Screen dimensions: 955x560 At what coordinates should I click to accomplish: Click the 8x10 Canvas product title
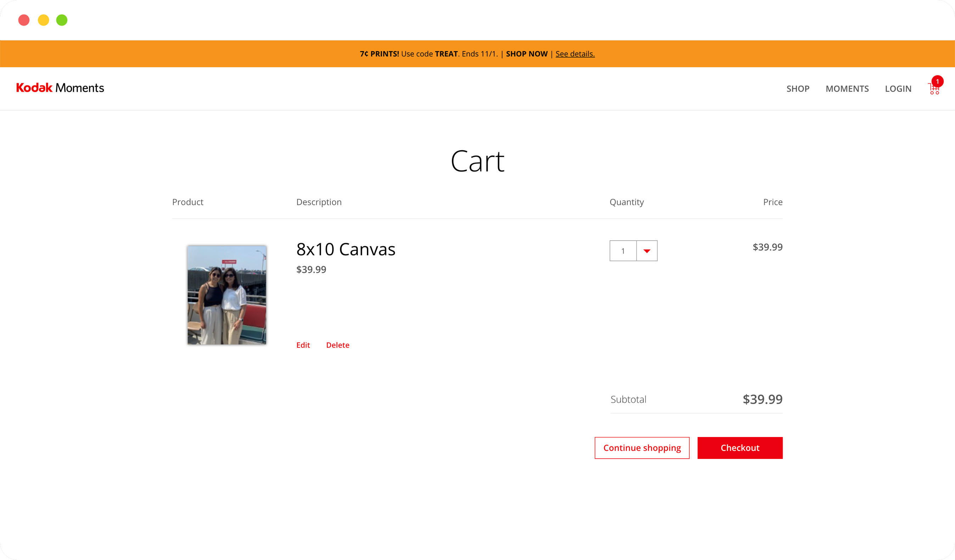tap(346, 249)
